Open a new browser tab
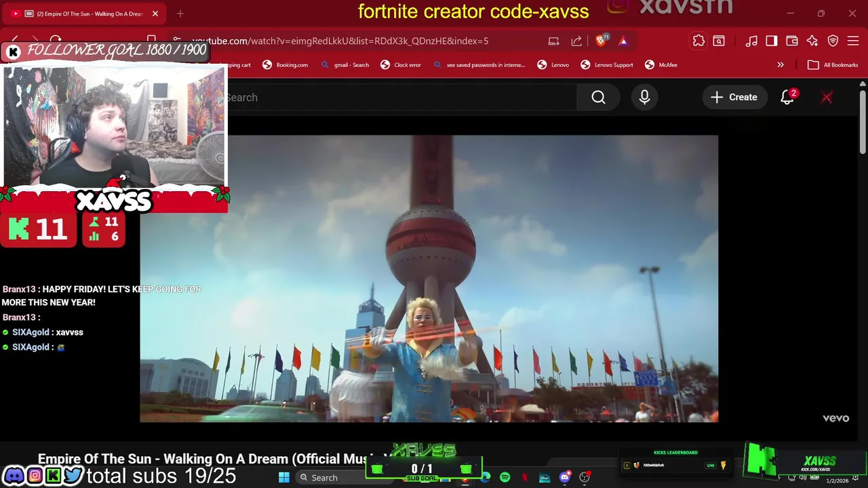Image resolution: width=868 pixels, height=488 pixels. pyautogui.click(x=180, y=14)
